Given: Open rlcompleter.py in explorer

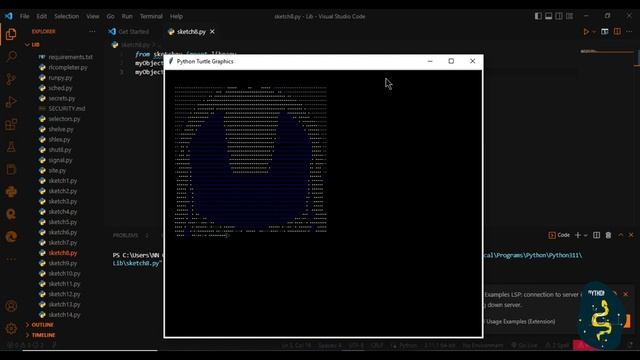Looking at the screenshot, I should click(x=68, y=67).
